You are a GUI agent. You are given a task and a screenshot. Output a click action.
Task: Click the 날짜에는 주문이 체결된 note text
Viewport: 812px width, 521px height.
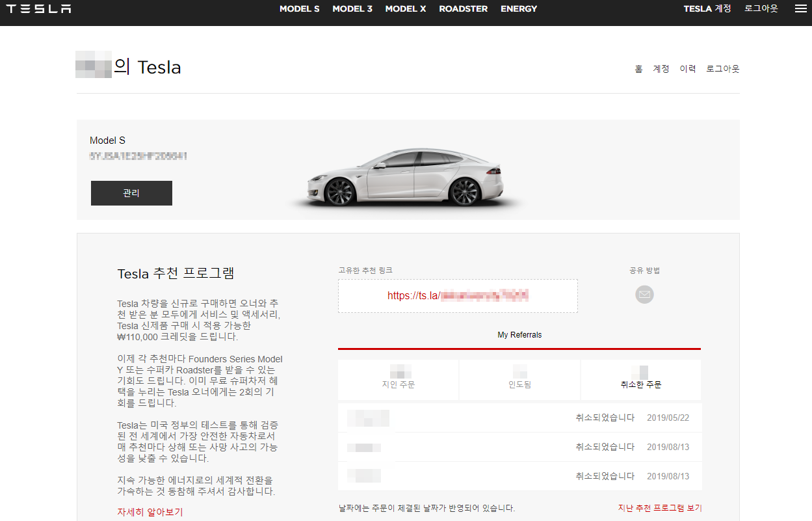tap(426, 508)
